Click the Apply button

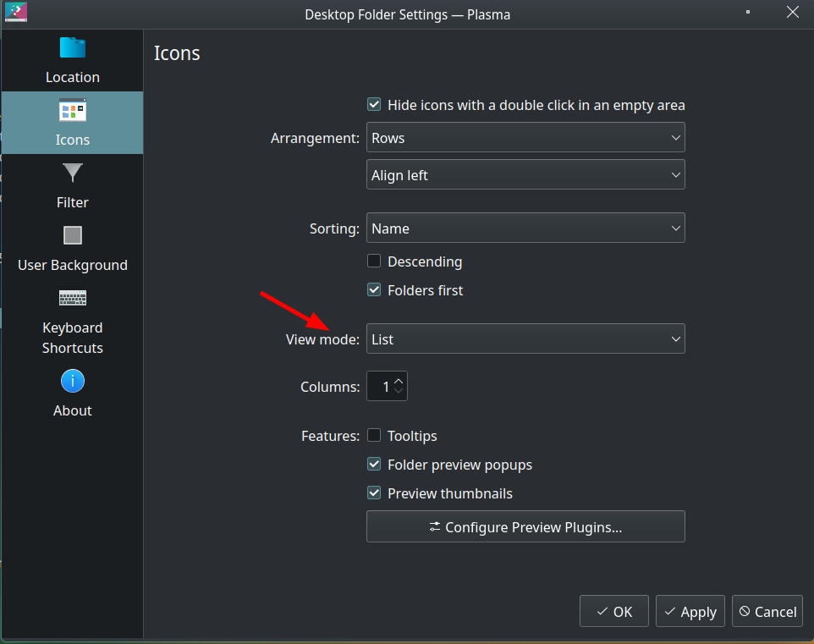click(690, 611)
